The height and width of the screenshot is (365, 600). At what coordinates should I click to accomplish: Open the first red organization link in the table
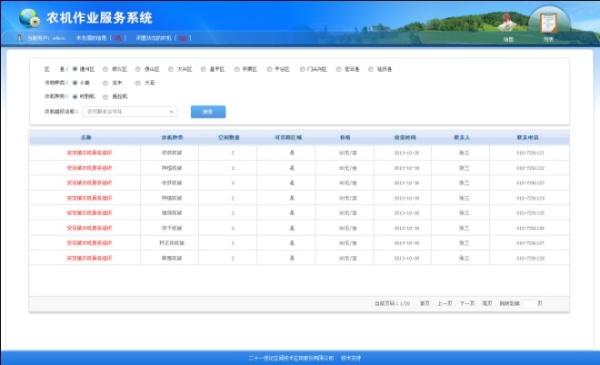[x=90, y=153]
